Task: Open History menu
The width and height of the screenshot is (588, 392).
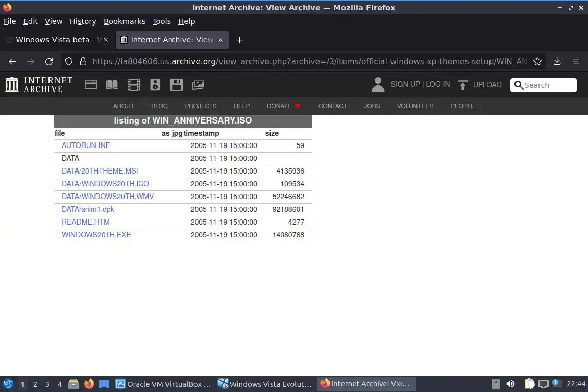Action: click(x=83, y=21)
